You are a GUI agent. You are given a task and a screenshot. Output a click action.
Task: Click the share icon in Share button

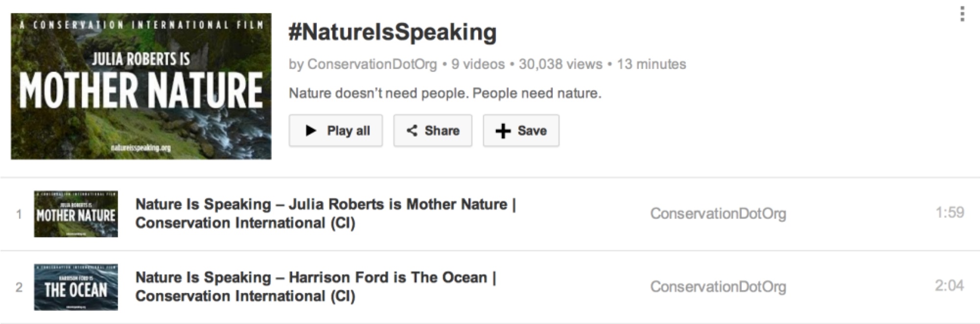tap(412, 131)
